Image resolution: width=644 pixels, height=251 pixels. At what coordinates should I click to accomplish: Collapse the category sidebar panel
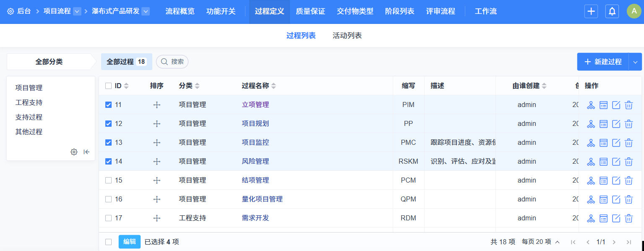pyautogui.click(x=86, y=152)
